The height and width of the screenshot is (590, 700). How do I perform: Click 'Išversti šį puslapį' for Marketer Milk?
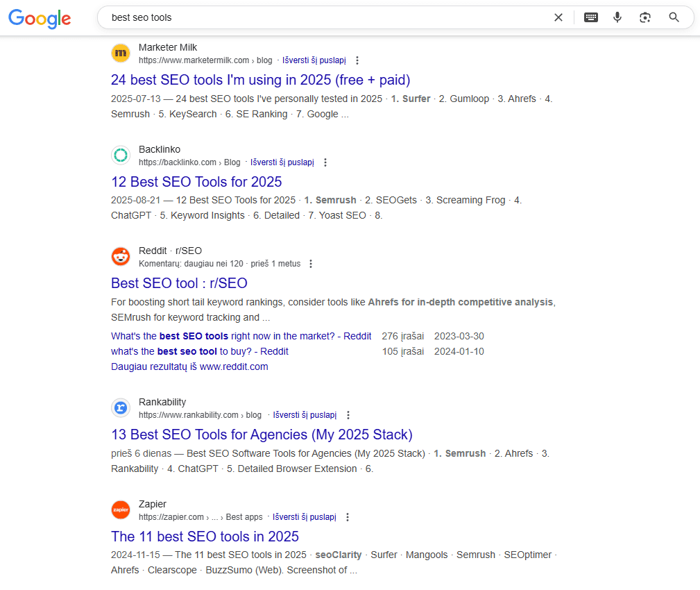pos(314,60)
